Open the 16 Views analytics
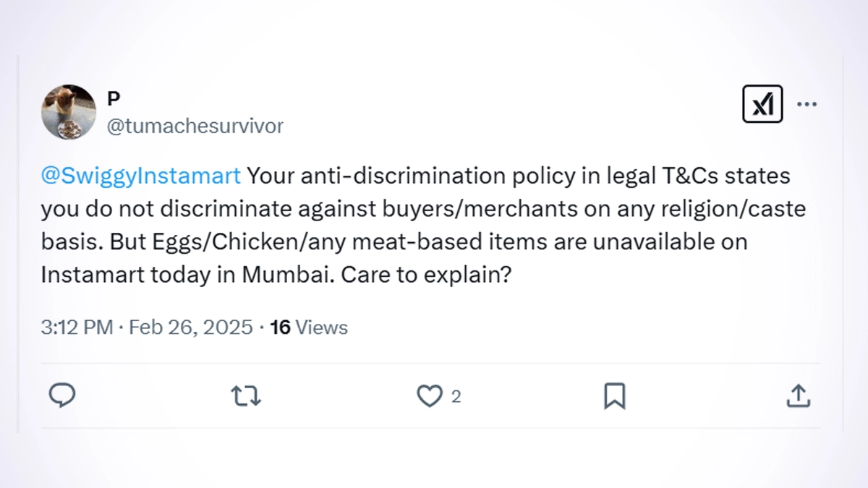Image resolution: width=868 pixels, height=488 pixels. point(309,328)
